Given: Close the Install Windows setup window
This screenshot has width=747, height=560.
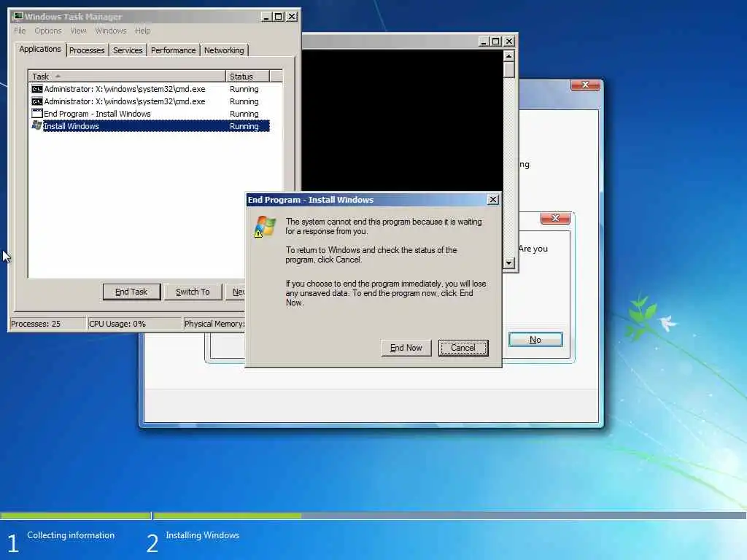Looking at the screenshot, I should 585,85.
